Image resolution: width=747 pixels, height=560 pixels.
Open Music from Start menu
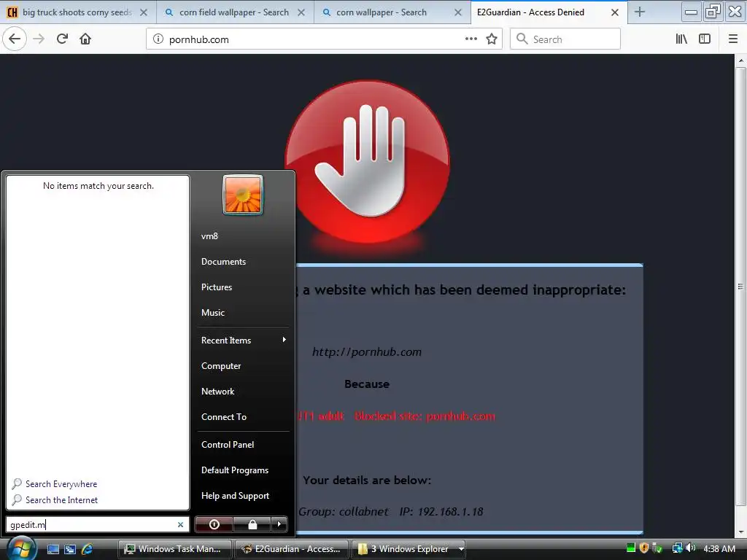213,312
